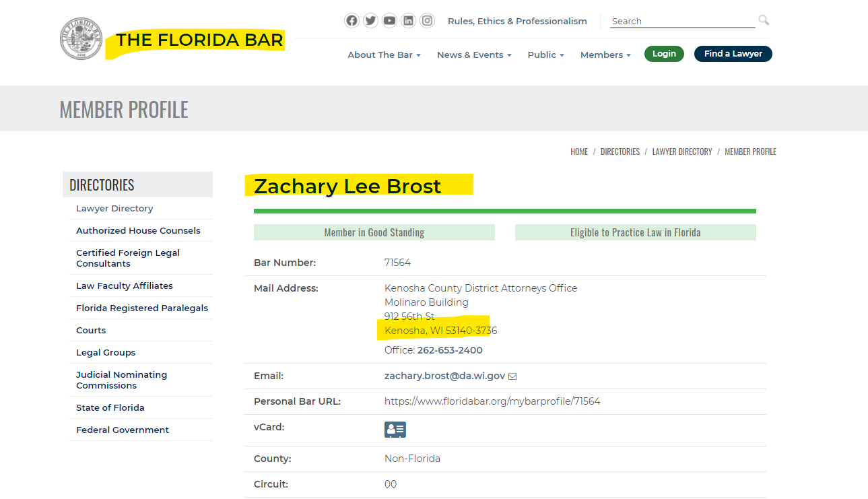Click the Personal Bar URL: label
The image size is (868, 499).
coord(297,401)
